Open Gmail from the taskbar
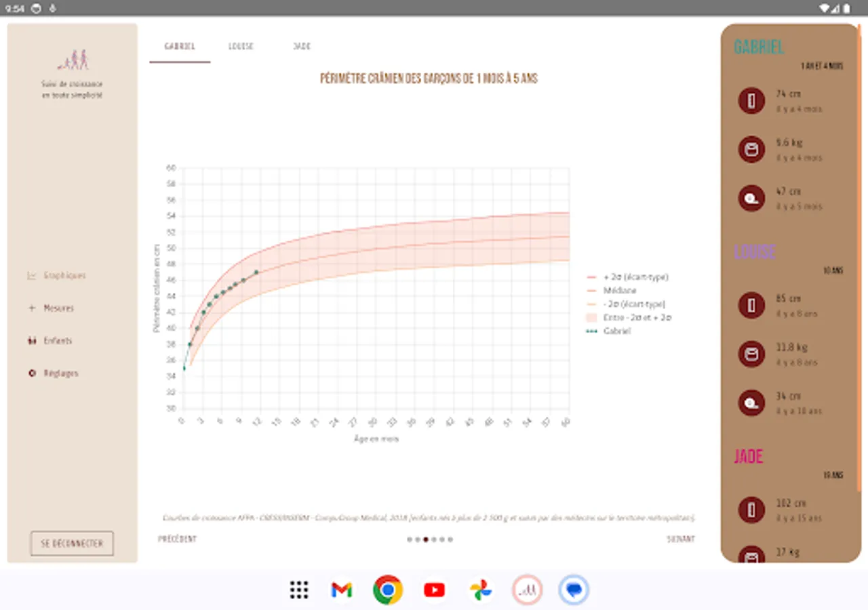This screenshot has width=868, height=610. [342, 590]
